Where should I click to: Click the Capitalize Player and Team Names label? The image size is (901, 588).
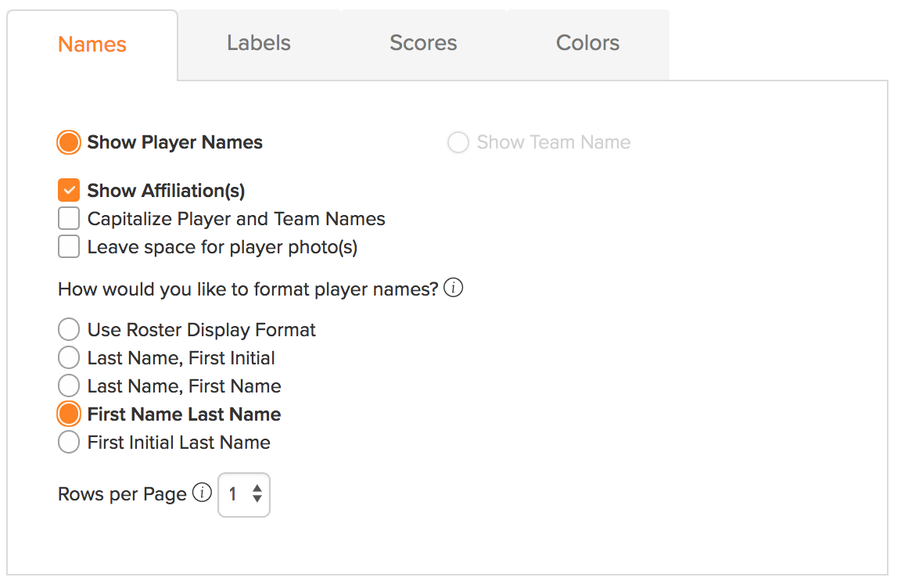point(236,219)
